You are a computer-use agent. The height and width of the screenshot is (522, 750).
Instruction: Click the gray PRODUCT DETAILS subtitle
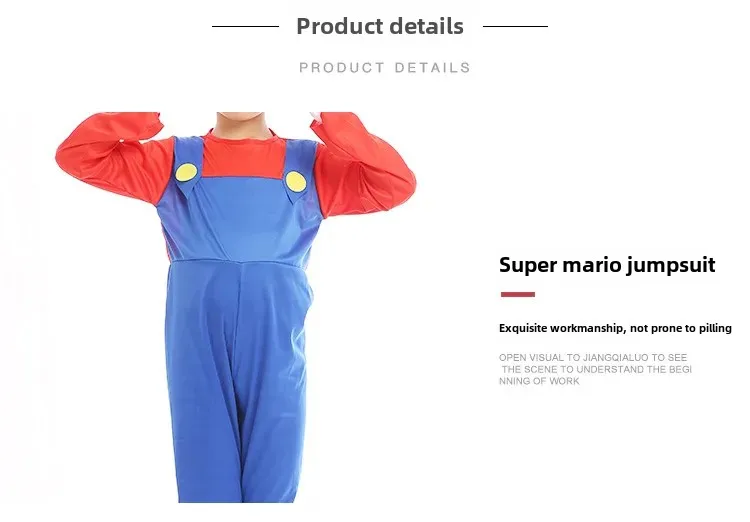click(x=385, y=67)
